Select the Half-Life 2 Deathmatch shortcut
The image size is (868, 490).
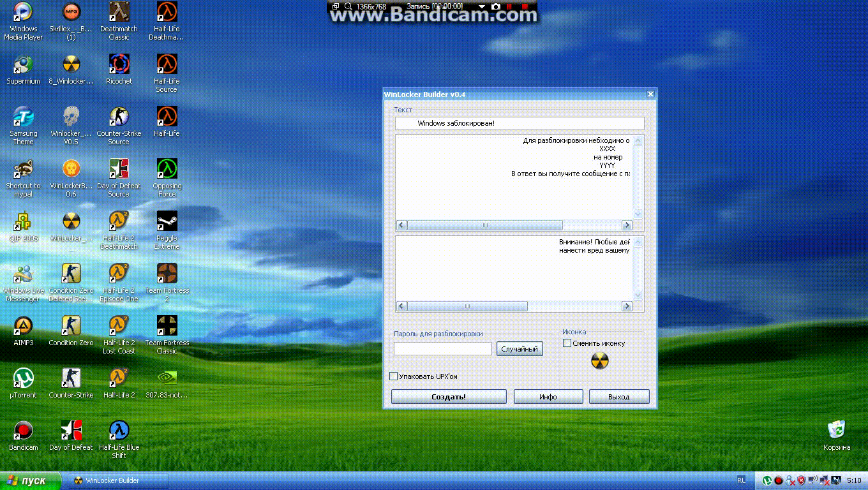pyautogui.click(x=119, y=230)
